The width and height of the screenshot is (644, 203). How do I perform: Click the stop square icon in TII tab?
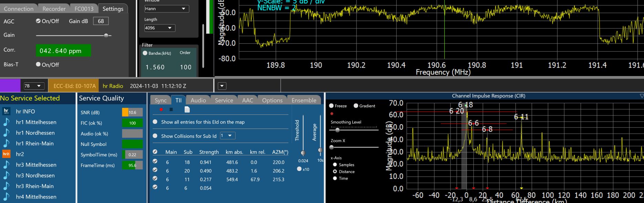click(x=171, y=109)
